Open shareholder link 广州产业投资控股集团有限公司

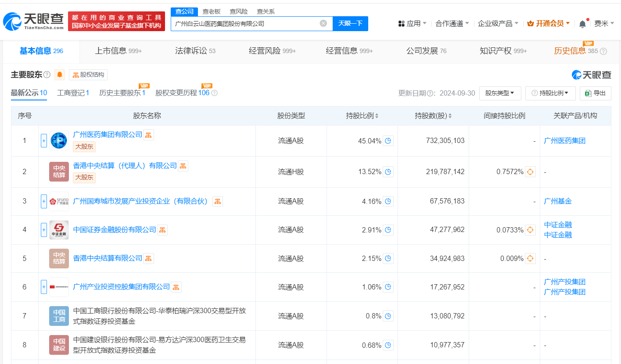[x=121, y=287]
